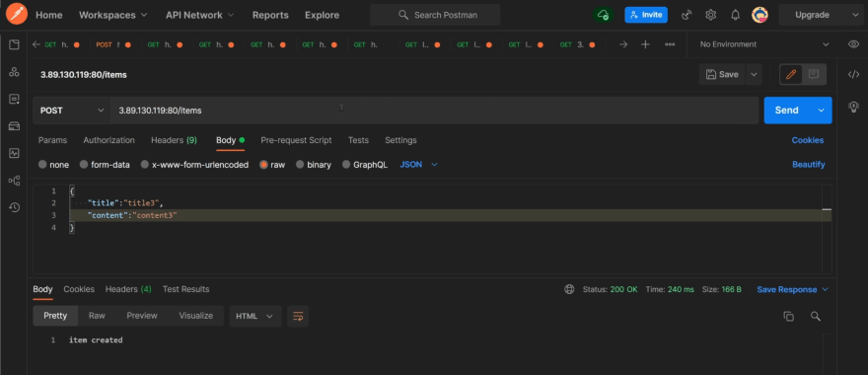Screen dimensions: 868x375
Task: Open the Collections sidebar icon
Action: pos(14,44)
